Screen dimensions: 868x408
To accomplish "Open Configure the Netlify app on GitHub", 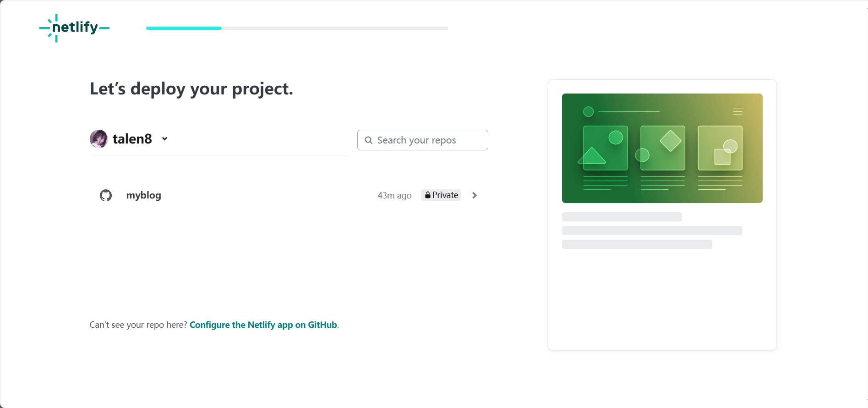I will click(263, 325).
